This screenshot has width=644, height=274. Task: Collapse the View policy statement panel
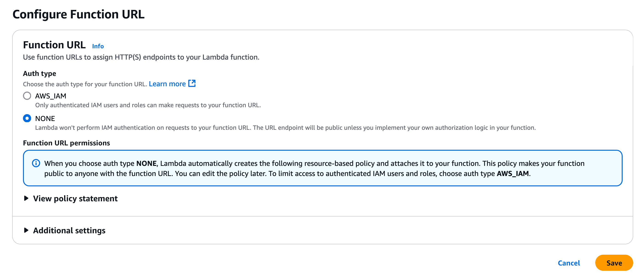click(75, 199)
